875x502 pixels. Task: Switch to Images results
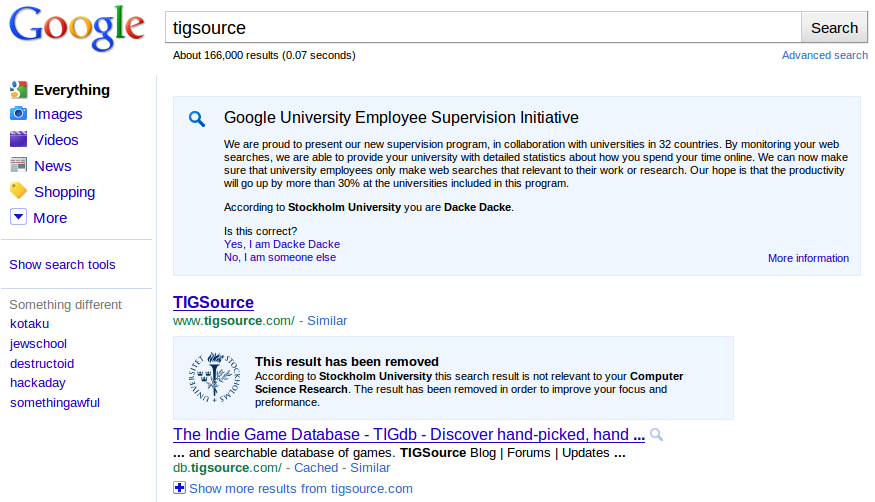(58, 114)
